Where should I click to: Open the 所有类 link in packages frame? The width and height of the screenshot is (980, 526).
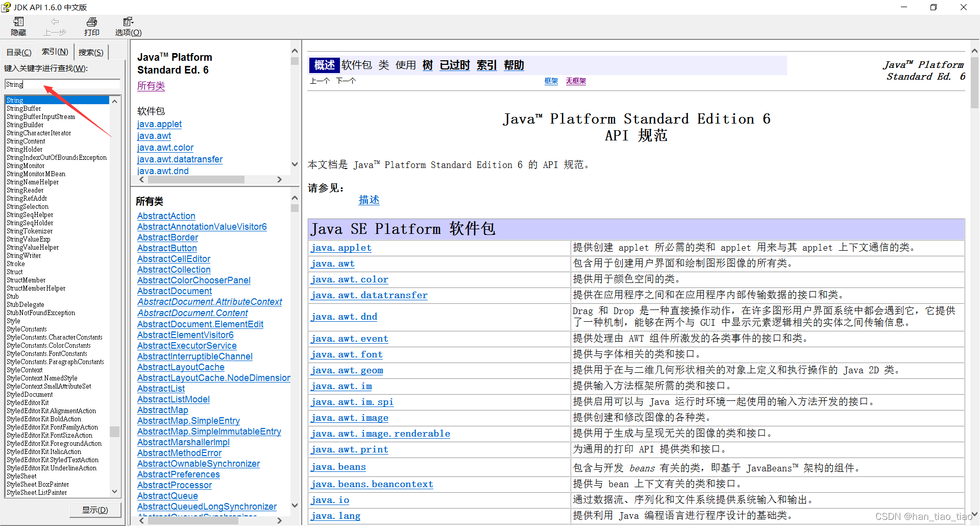click(151, 86)
